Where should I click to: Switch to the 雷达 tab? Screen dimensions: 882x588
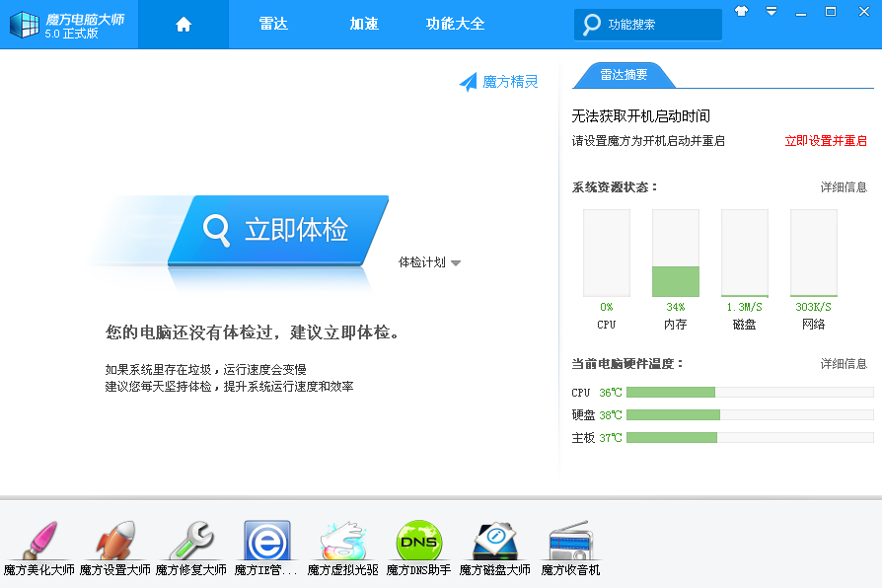(x=273, y=25)
